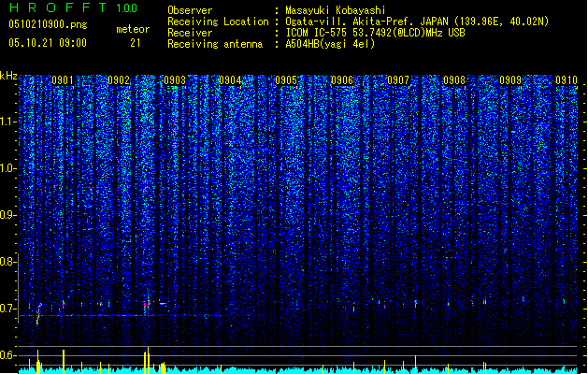This screenshot has height=374, width=588.
Task: Click the 0904 time marker
Action: [230, 80]
